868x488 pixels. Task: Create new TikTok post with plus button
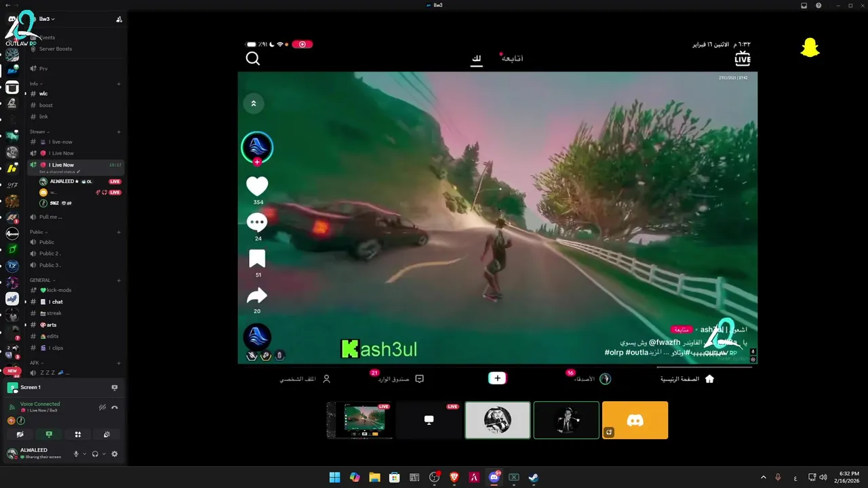[x=497, y=379]
